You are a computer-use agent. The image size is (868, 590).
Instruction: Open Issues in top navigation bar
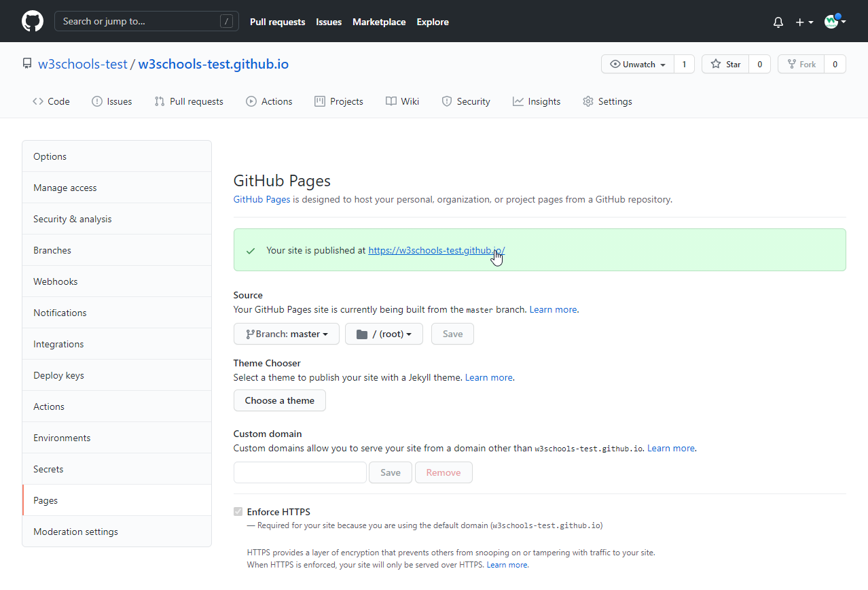[x=329, y=22]
